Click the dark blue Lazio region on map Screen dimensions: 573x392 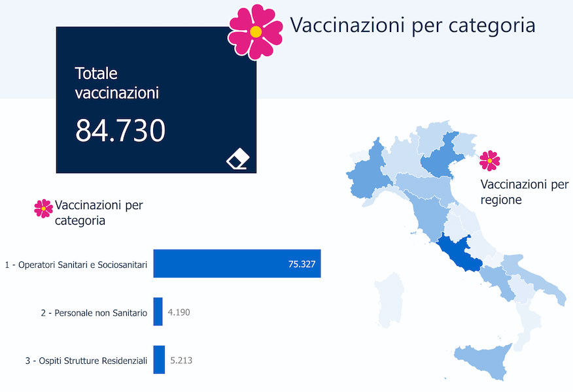click(457, 253)
